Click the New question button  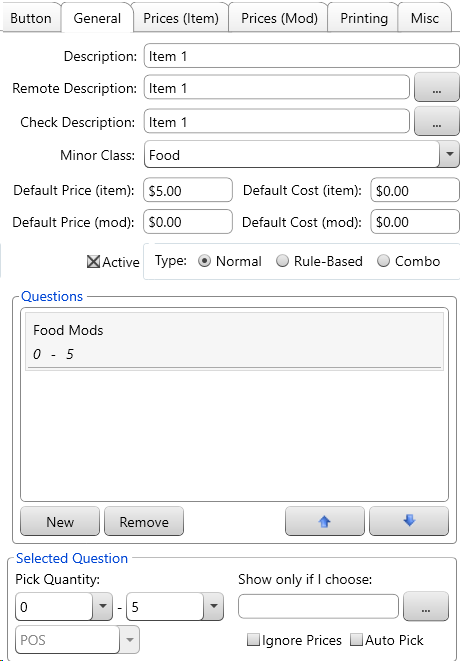[x=60, y=522]
